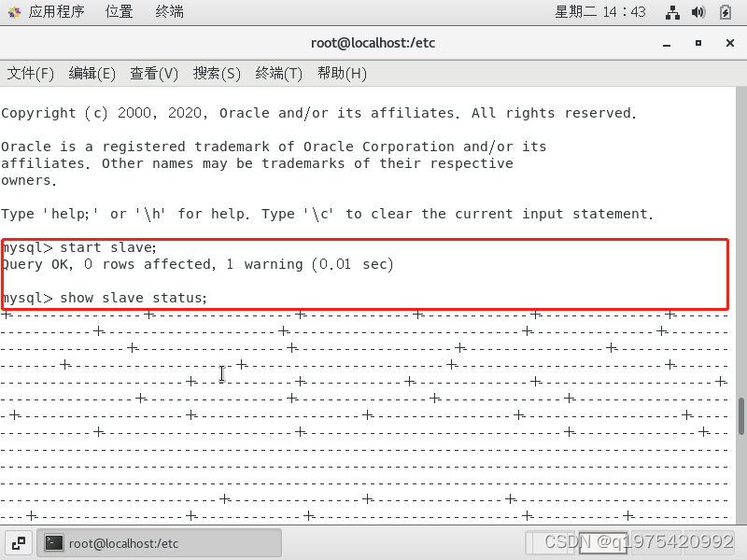Click the battery power status icon
Image resolution: width=747 pixels, height=560 pixels.
tap(726, 12)
